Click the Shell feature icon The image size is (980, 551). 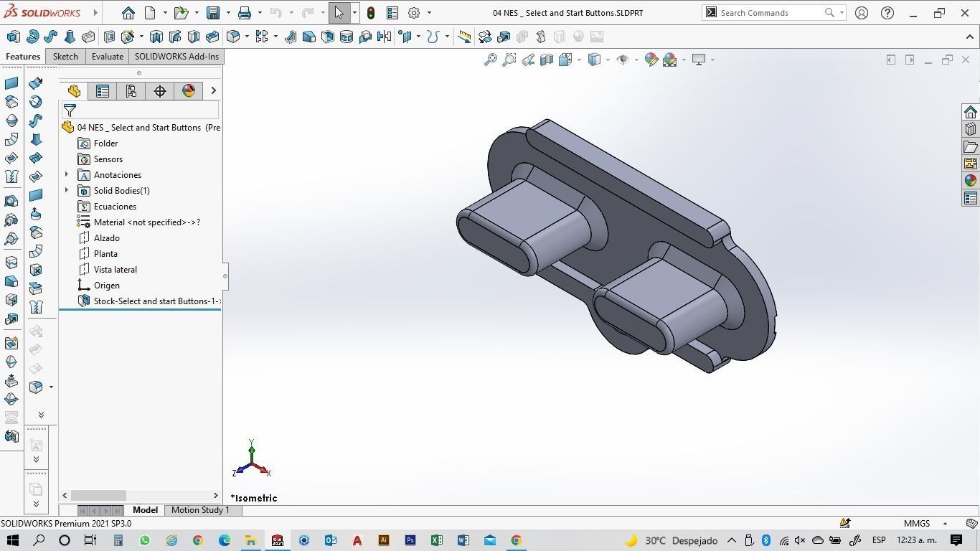pyautogui.click(x=328, y=37)
